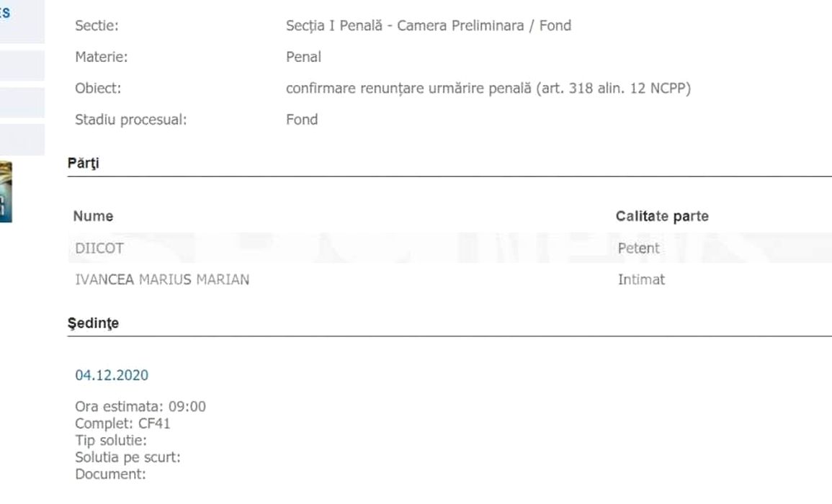Click the 'Complet: CF41' line
Image resolution: width=832 pixels, height=504 pixels.
pyautogui.click(x=122, y=423)
